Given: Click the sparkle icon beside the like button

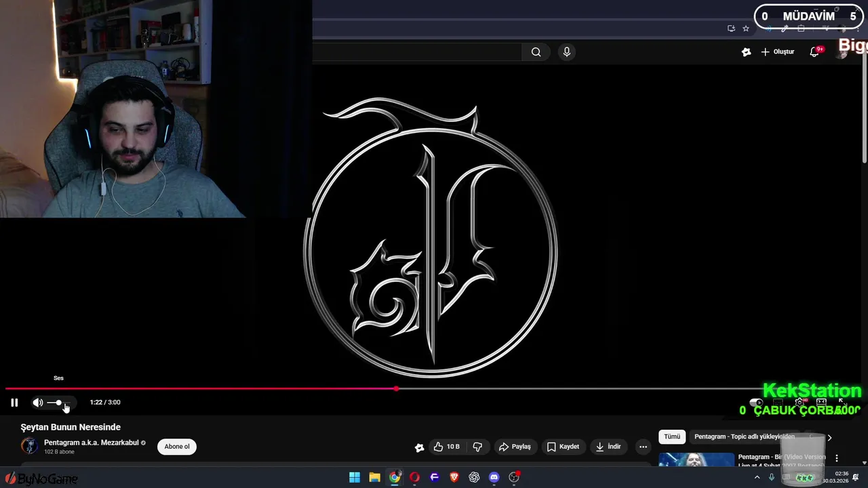Looking at the screenshot, I should click(420, 447).
